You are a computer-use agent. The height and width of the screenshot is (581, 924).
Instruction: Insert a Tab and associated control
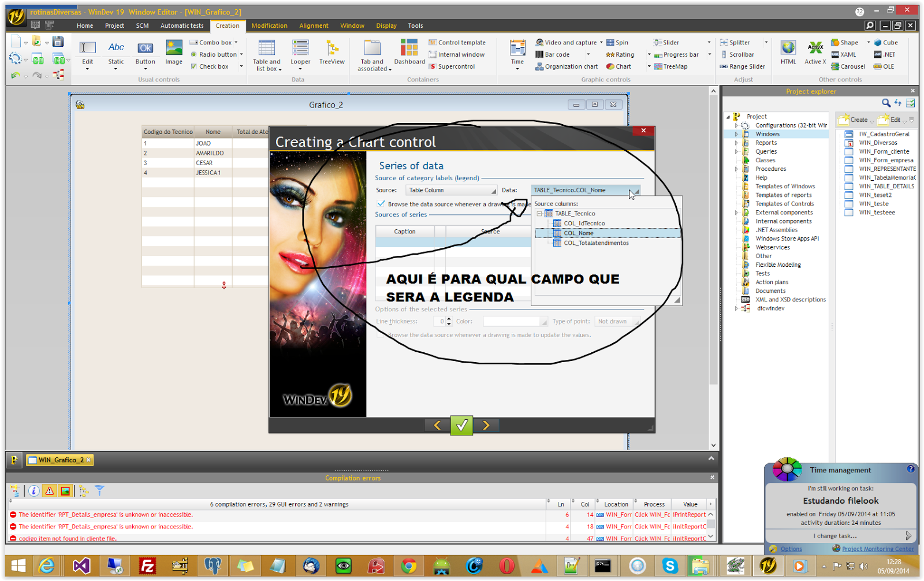point(373,55)
